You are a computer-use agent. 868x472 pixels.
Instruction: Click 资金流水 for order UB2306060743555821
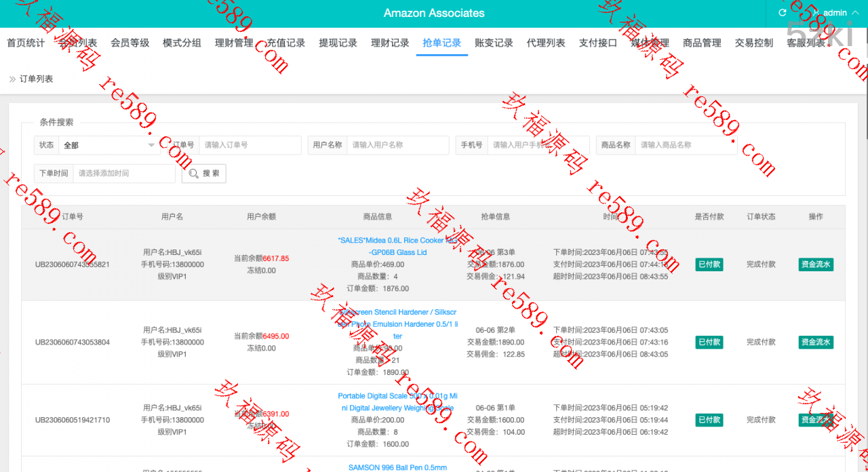click(x=816, y=264)
